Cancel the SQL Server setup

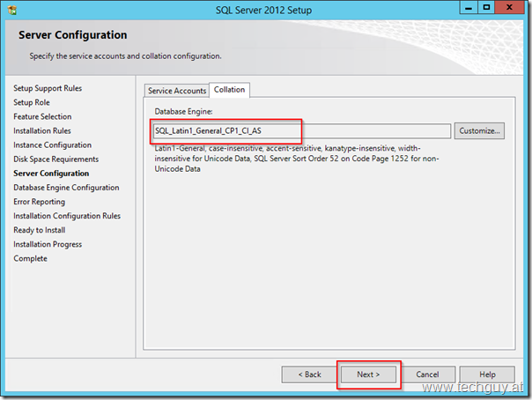pos(427,374)
